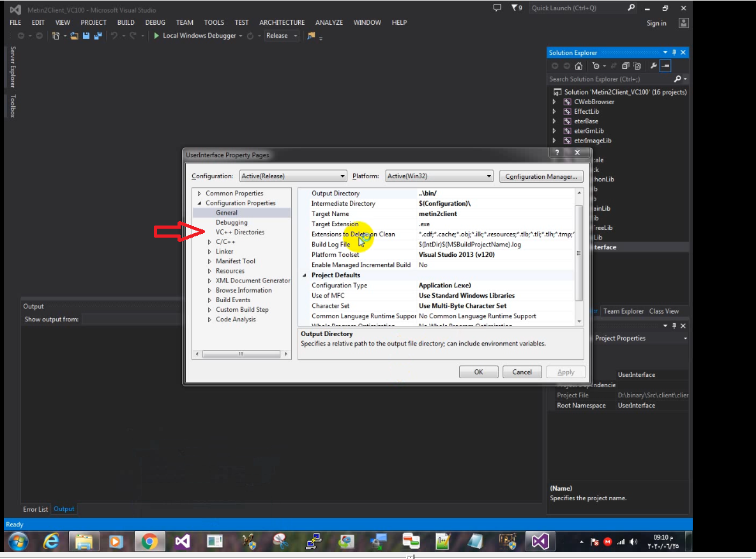Open the Platform dropdown Active(Win32)

439,176
